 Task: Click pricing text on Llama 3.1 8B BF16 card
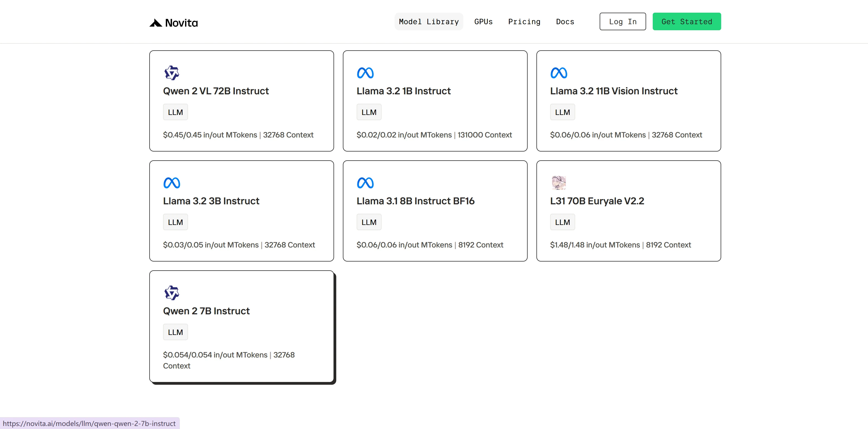tap(430, 245)
